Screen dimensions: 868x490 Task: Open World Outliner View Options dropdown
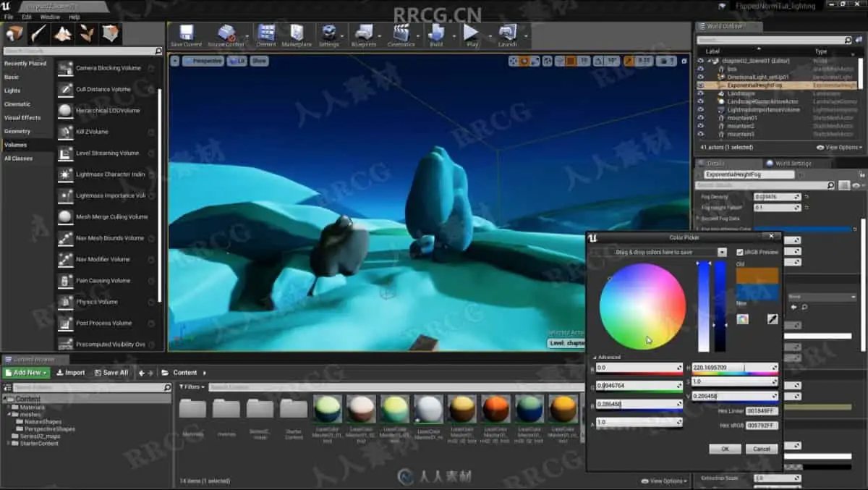tap(839, 147)
